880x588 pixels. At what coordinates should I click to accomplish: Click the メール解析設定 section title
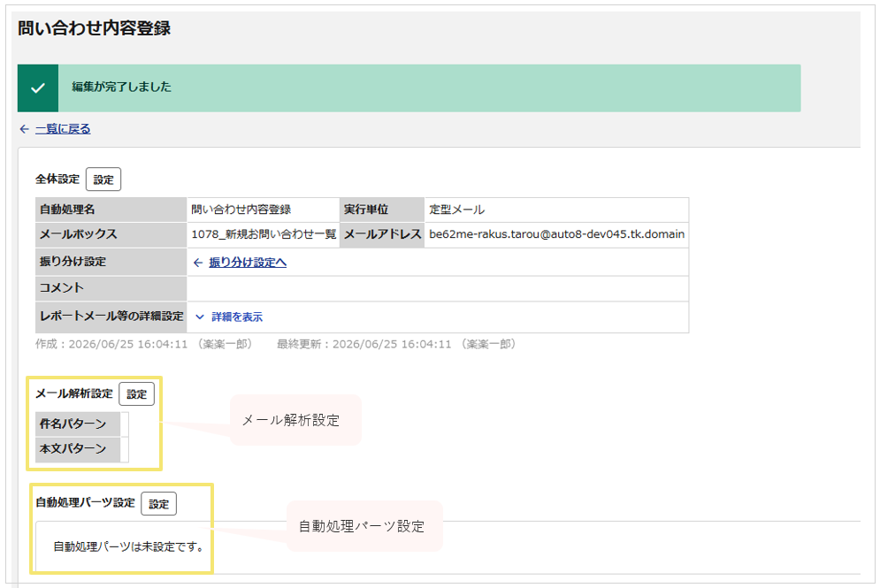pyautogui.click(x=74, y=393)
